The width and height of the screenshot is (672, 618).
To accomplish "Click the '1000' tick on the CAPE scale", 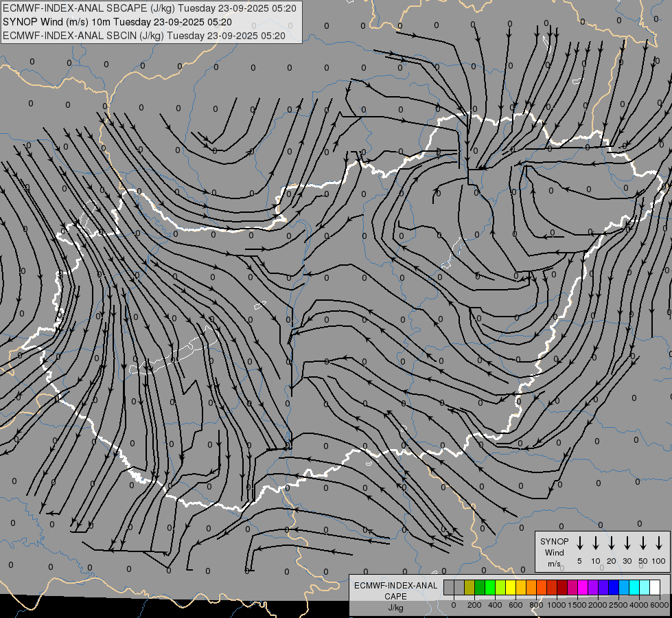I will (557, 605).
